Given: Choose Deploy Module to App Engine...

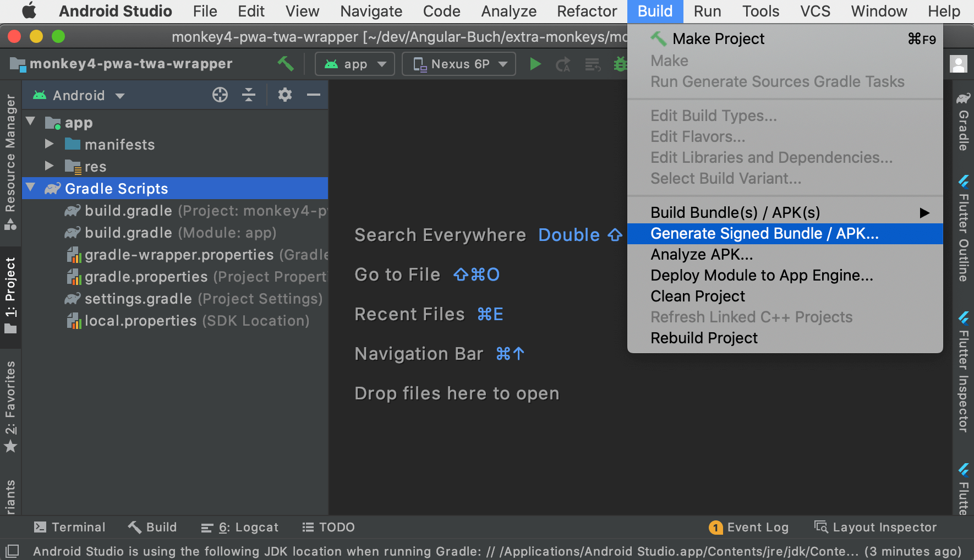Looking at the screenshot, I should [785, 275].
